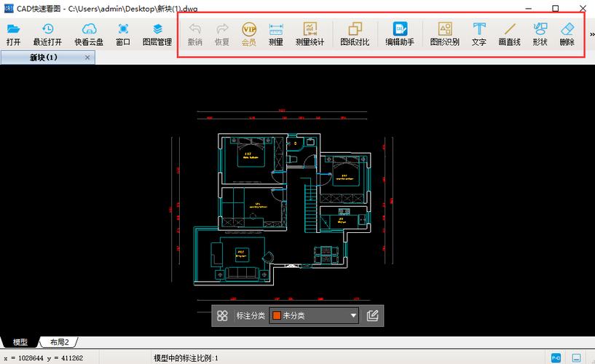Click the 图形识别 shape recognition icon
This screenshot has height=364, width=595.
(x=444, y=33)
